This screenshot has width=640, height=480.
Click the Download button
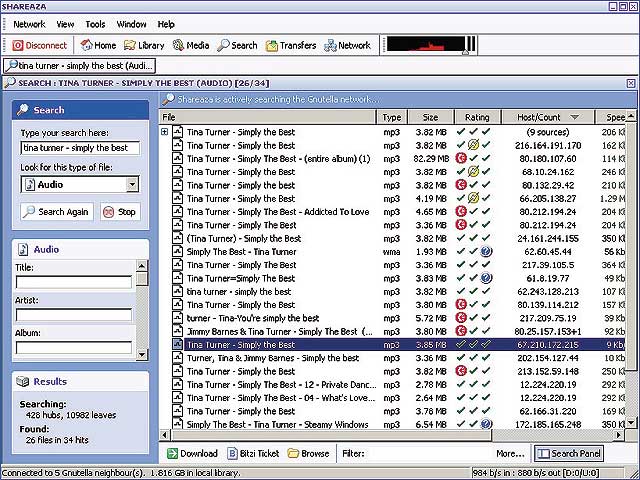(x=192, y=453)
